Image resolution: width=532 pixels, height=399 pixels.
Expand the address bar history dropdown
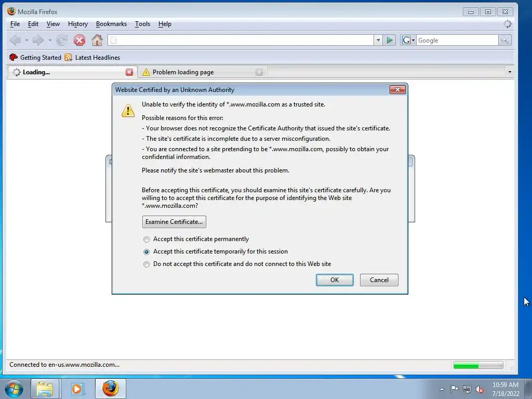(378, 41)
